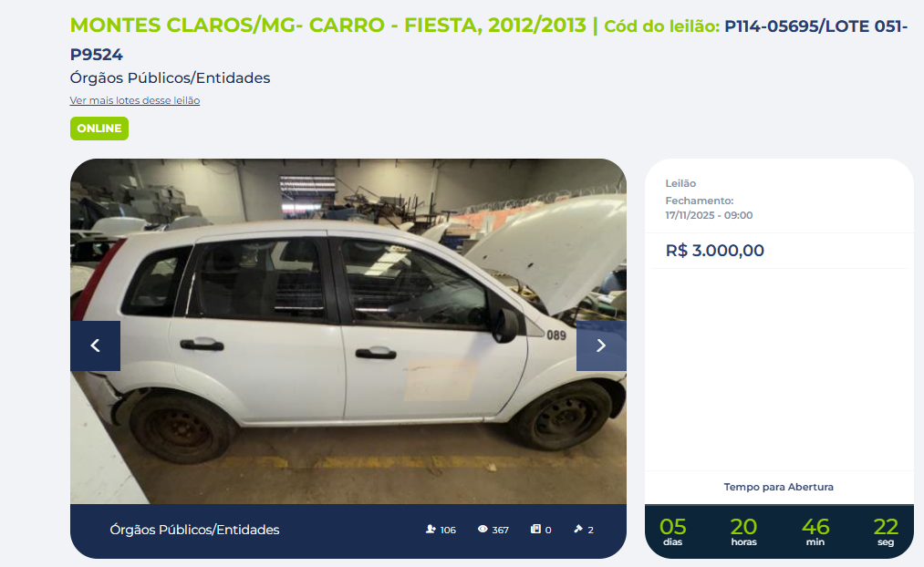
Task: Click 'Órgãos Públicos/Entidades' subtitle under the title
Action: click(x=170, y=77)
